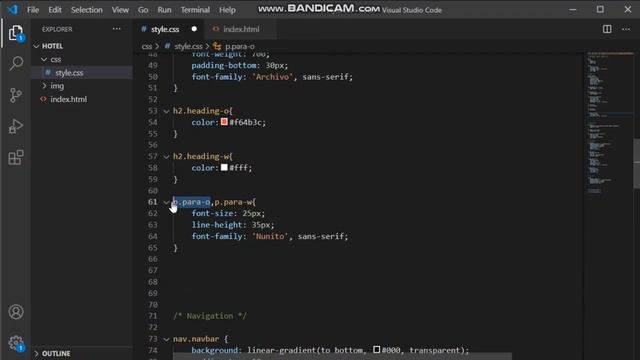Click style.css breadcrumb segment
The image size is (640, 360).
(188, 47)
